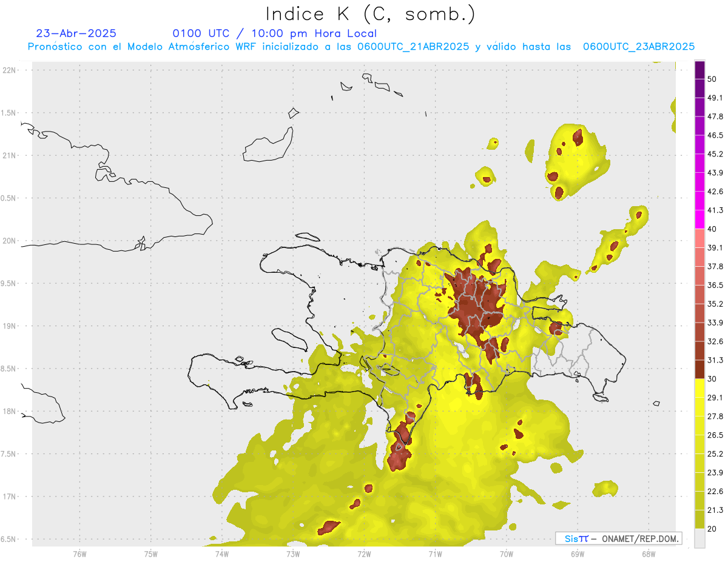Click the '49.1' colorbar label
728x562 pixels.
(715, 98)
